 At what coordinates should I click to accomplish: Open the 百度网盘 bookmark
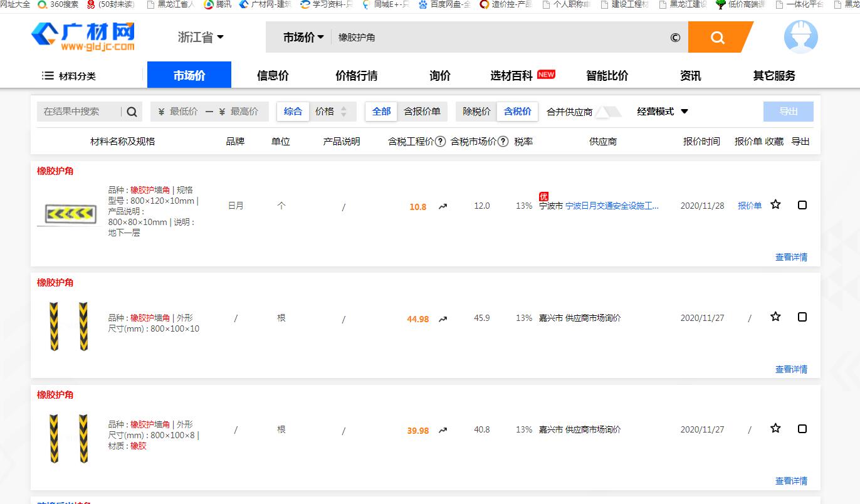[x=444, y=4]
